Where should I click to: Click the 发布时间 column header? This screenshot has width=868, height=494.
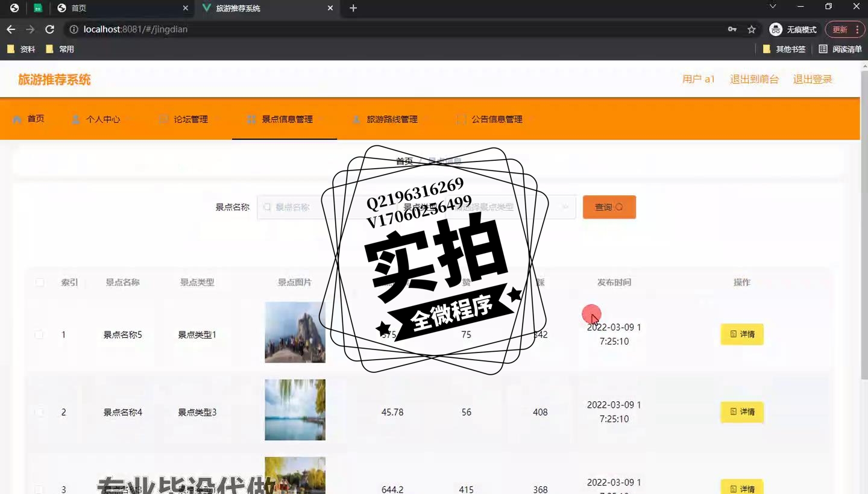point(614,282)
